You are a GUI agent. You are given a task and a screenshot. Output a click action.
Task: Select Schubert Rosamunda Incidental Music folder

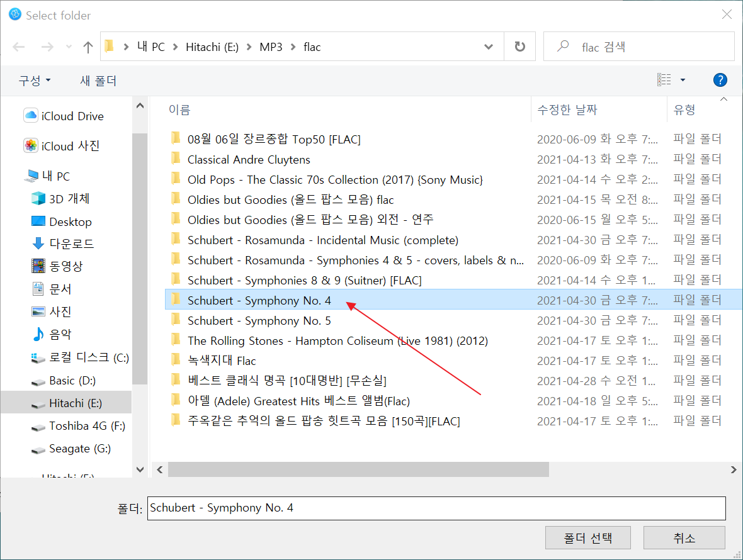[453, 240]
